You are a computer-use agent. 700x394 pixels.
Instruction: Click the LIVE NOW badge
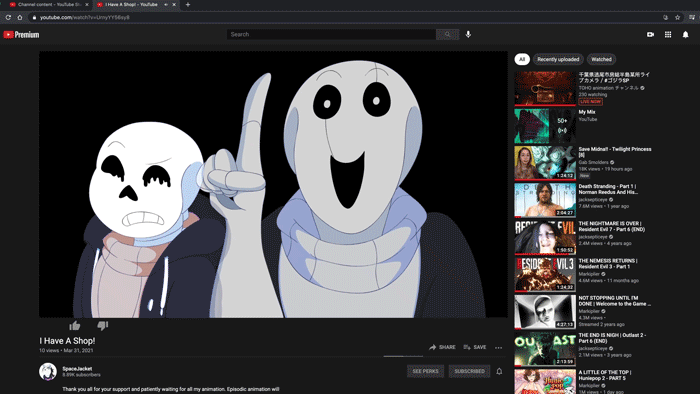pyautogui.click(x=591, y=102)
